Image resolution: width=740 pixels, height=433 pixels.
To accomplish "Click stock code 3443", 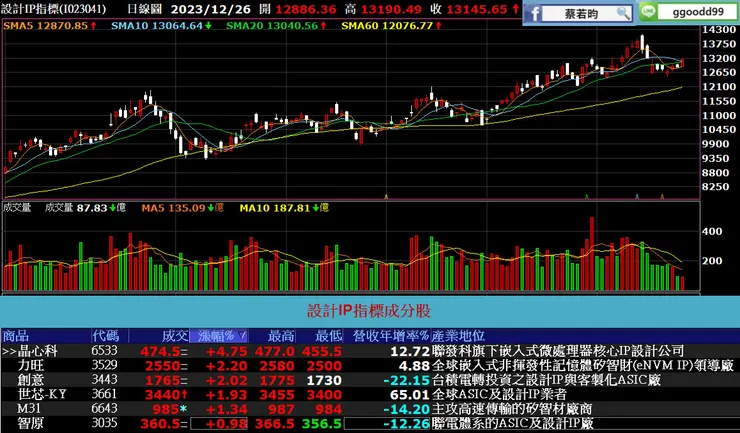I will [104, 380].
